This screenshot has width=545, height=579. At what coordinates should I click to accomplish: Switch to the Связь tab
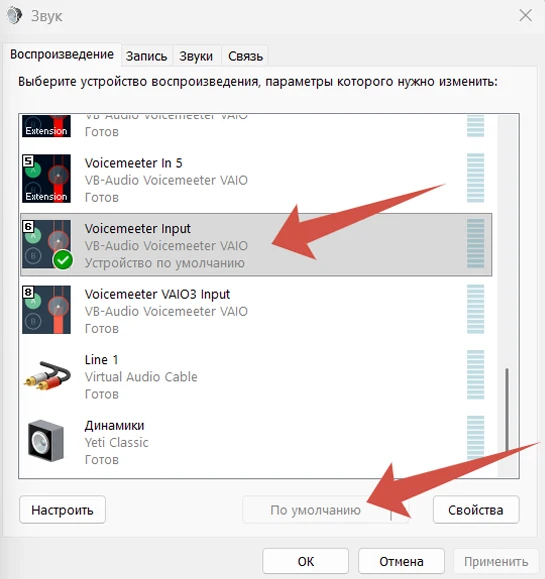tap(245, 56)
